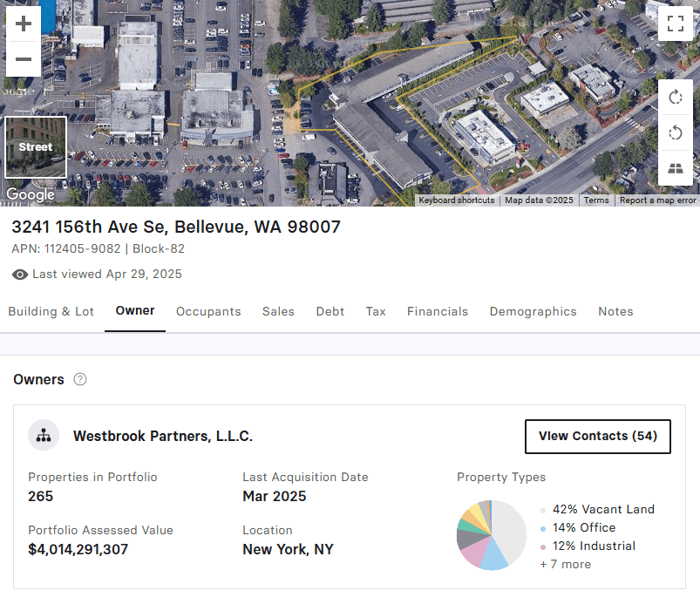700x604 pixels.
Task: Rotate map counterclockwise
Action: click(676, 132)
